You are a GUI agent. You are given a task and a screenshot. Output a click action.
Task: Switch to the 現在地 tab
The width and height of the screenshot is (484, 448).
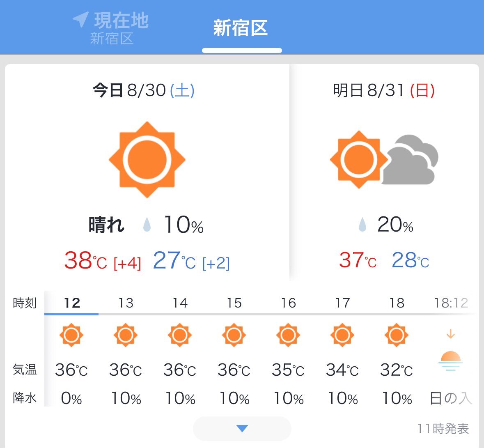[x=111, y=28]
